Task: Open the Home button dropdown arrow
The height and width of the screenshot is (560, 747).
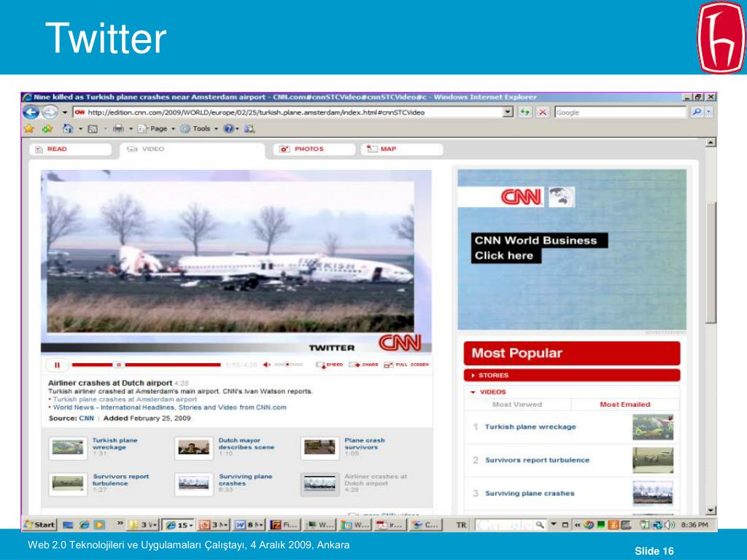Action: click(80, 128)
